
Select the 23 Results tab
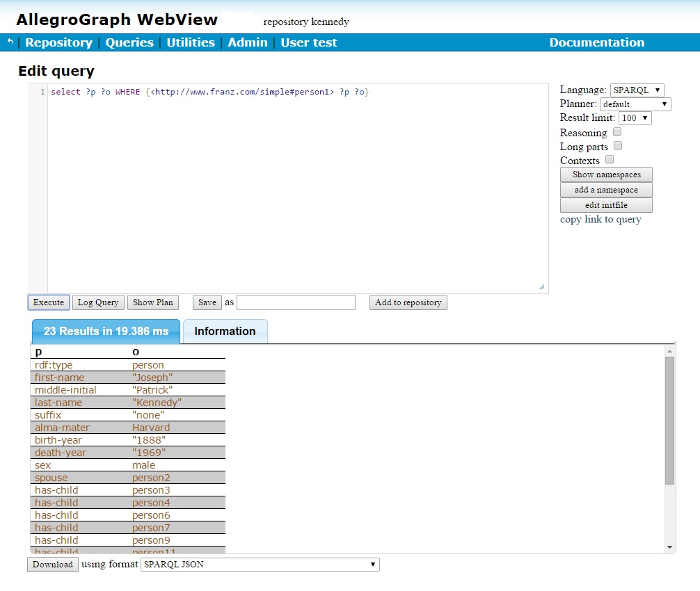pos(105,332)
